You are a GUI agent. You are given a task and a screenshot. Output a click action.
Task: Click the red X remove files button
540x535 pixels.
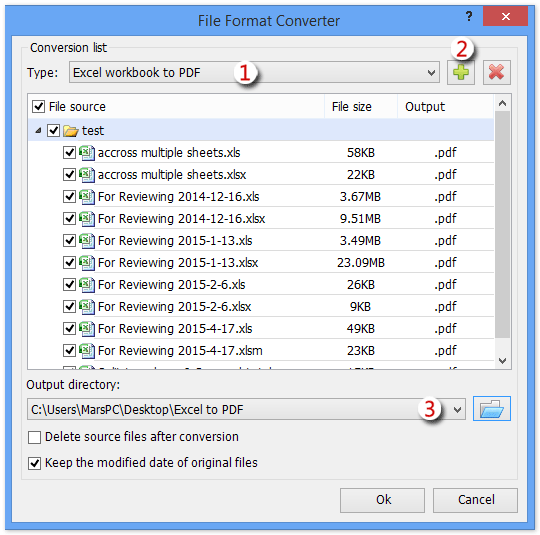(496, 72)
